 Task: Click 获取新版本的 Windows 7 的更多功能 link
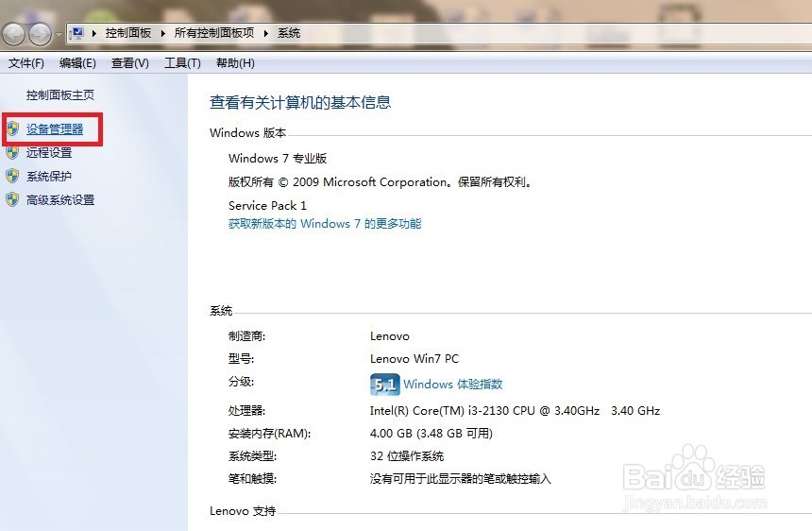tap(325, 224)
